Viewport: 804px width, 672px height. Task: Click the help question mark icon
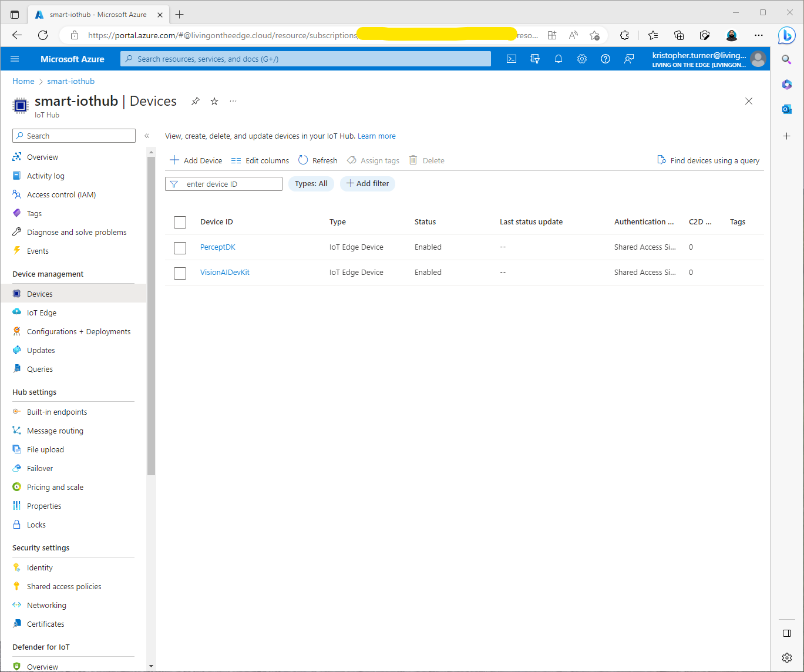click(x=605, y=59)
